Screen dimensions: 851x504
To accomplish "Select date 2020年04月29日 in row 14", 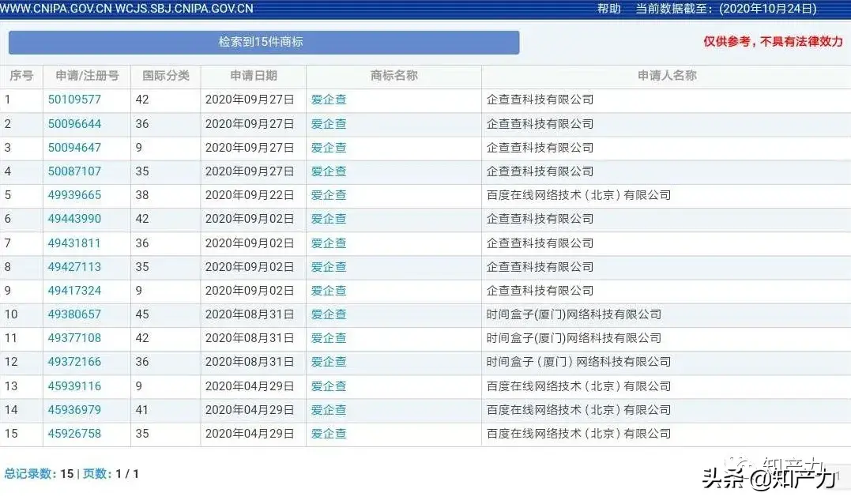I will coord(250,410).
